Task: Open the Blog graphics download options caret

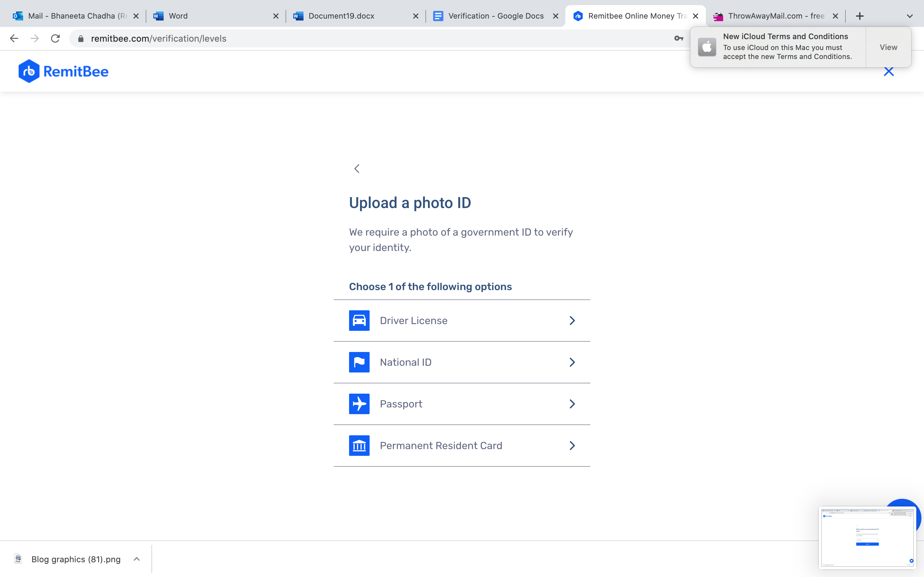Action: (137, 559)
